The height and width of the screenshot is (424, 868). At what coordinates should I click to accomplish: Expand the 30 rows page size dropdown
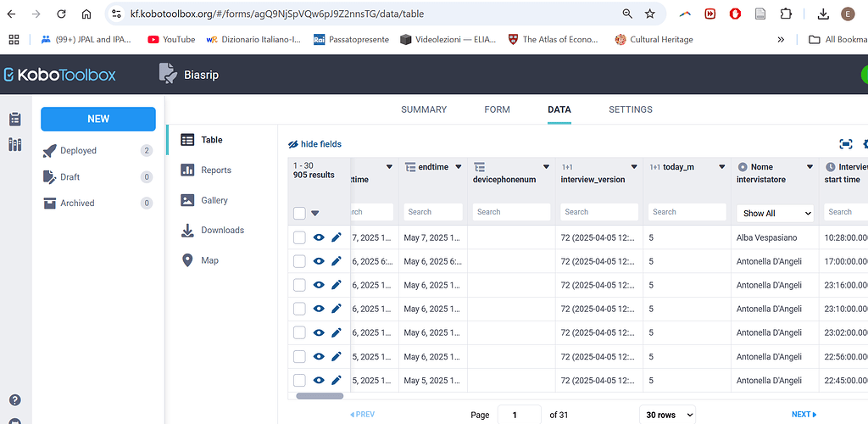[667, 415]
